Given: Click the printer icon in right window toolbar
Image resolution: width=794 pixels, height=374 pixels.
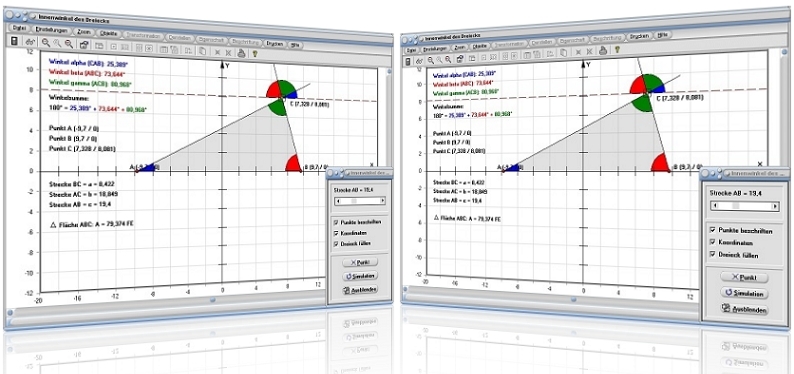Looking at the screenshot, I should point(603,50).
